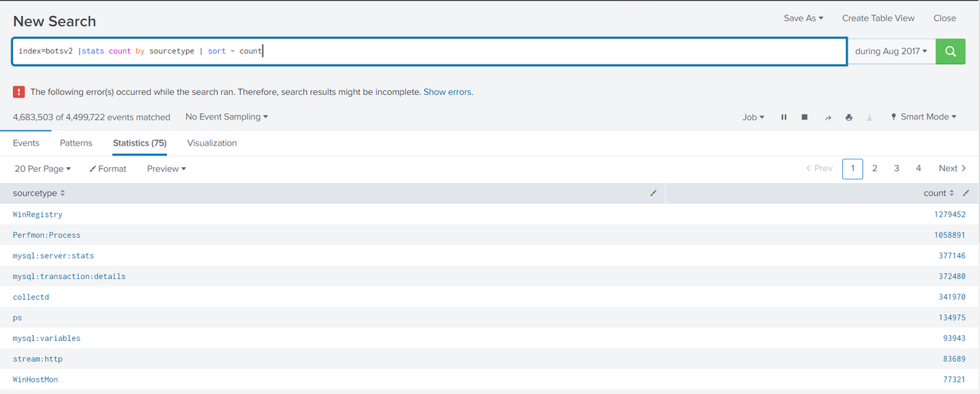Go to results page 4

point(919,169)
